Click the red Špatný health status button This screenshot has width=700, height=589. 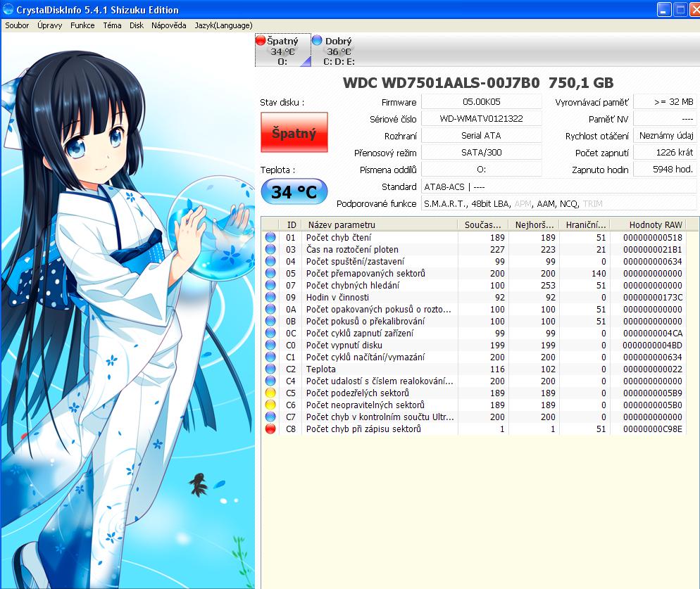point(294,132)
